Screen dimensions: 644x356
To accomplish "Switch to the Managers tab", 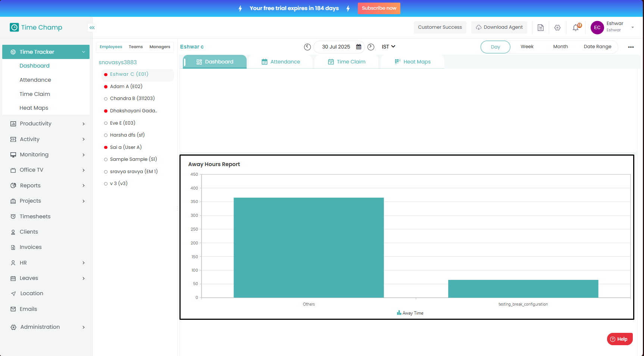I will click(160, 47).
